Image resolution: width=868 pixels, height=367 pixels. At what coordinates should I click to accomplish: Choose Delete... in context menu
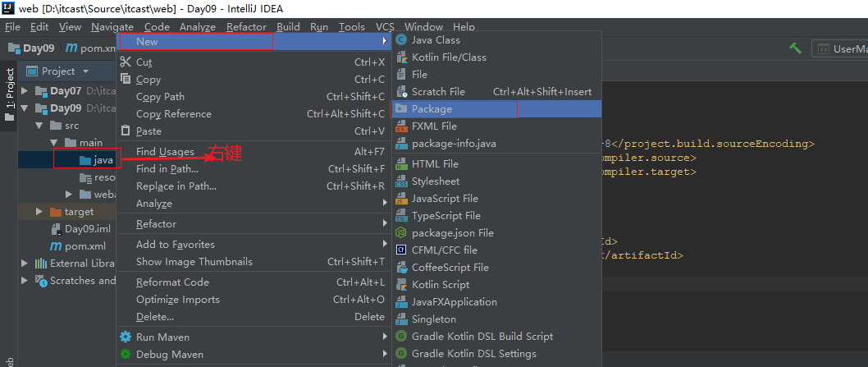(x=253, y=317)
